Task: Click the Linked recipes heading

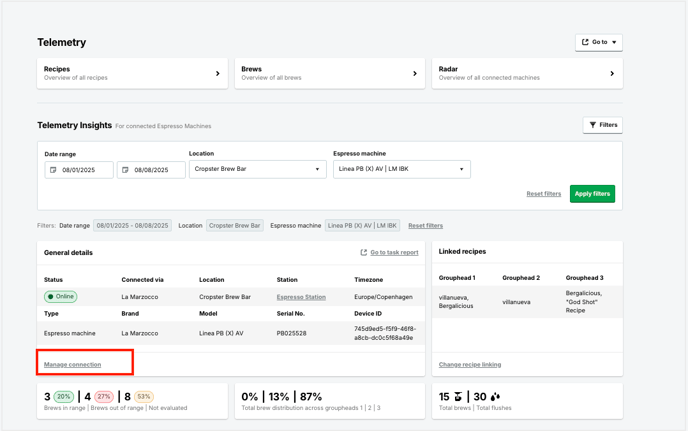Action: (x=462, y=251)
